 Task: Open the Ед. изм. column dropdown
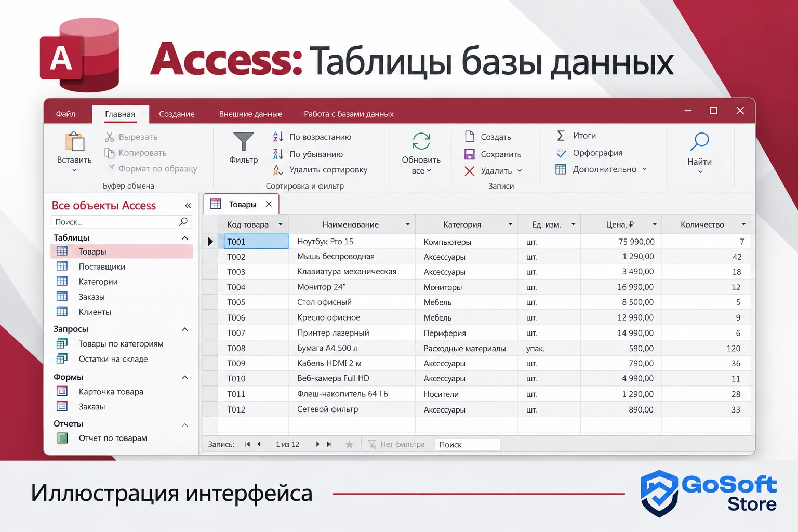[x=573, y=224]
